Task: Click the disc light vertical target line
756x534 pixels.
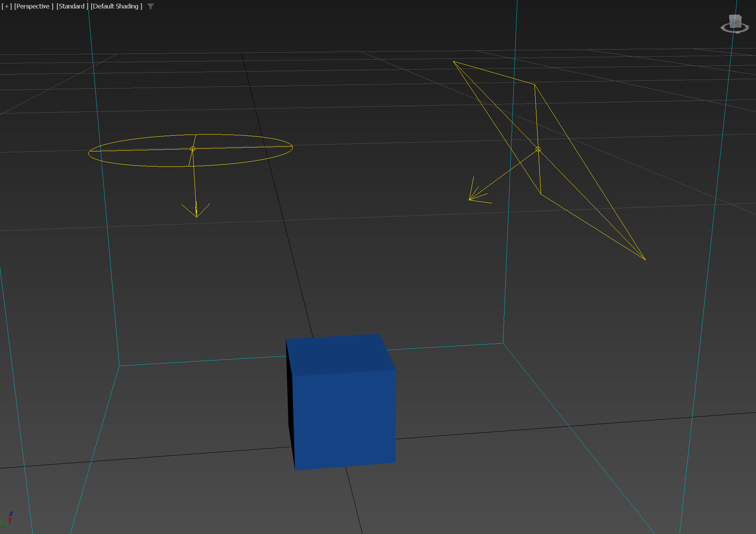Action: (x=195, y=181)
